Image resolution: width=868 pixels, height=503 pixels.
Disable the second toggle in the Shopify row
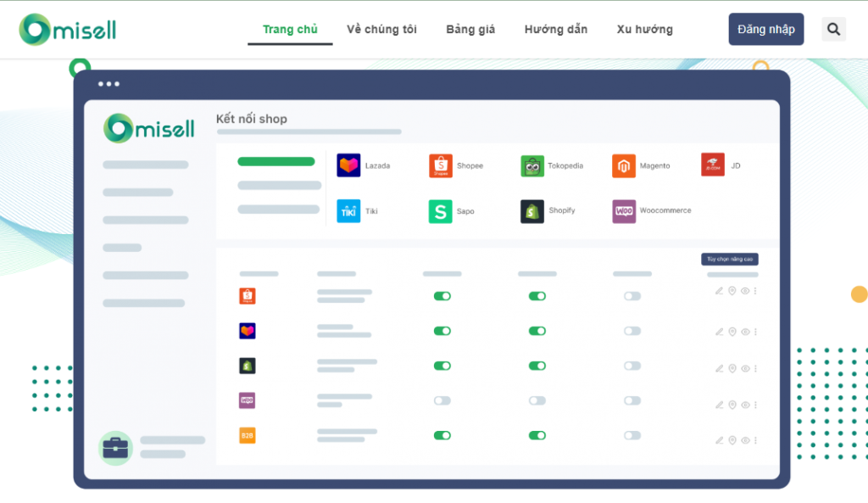click(x=537, y=366)
